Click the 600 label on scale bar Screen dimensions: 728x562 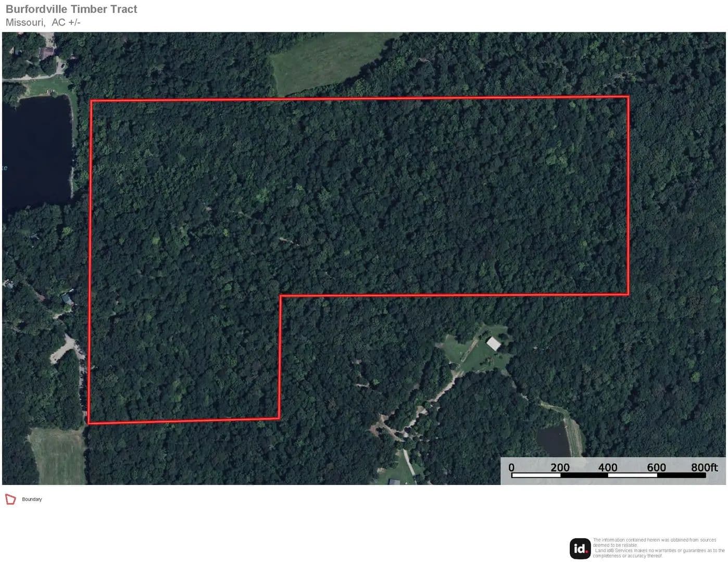click(656, 467)
